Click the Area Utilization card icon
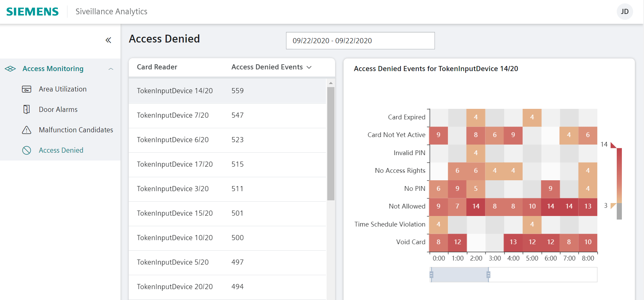This screenshot has width=644, height=300. tap(27, 89)
